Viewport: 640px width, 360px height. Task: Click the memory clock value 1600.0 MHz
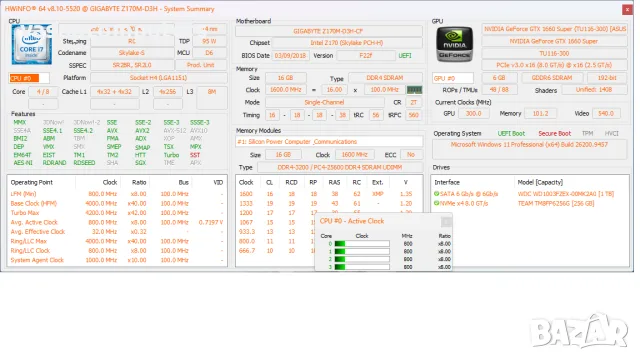(286, 90)
